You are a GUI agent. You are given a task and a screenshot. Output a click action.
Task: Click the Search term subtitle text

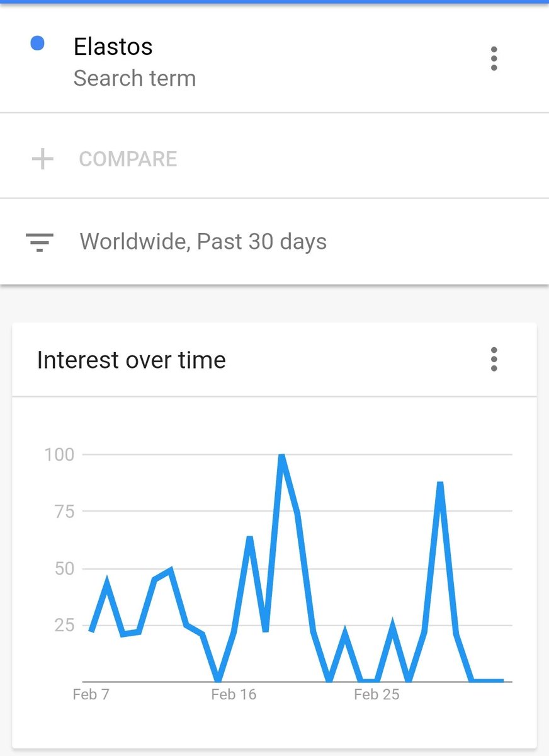pos(135,79)
